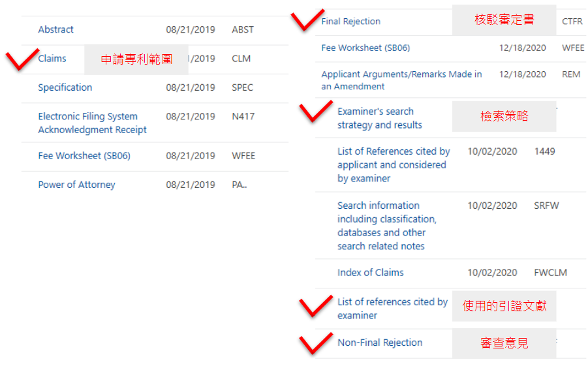Viewport: 588px width, 368px height.
Task: Open the Final Rejection document
Action: click(x=350, y=22)
